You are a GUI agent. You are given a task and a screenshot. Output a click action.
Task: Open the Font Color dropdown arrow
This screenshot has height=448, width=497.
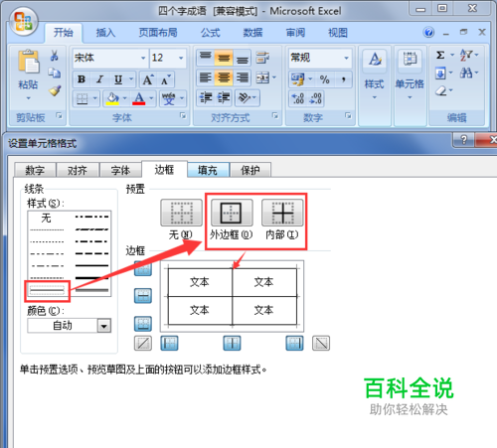click(x=151, y=98)
